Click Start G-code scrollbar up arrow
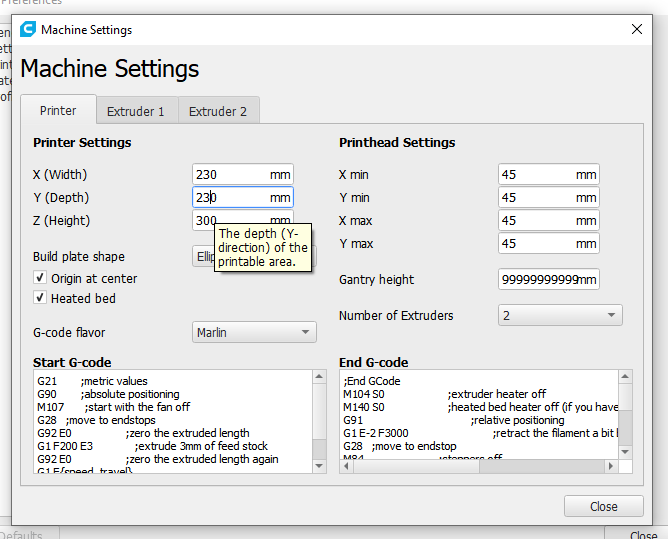668x539 pixels. click(x=319, y=377)
